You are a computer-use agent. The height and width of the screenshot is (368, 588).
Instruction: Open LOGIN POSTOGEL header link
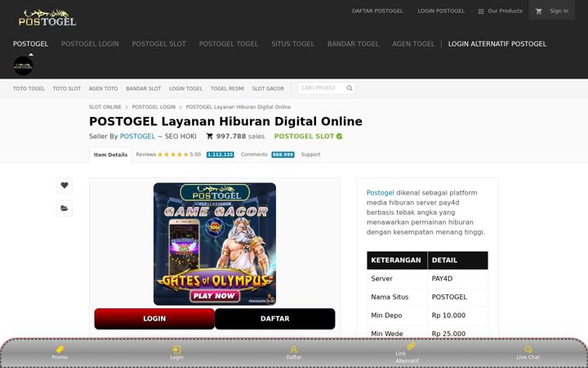click(x=441, y=11)
